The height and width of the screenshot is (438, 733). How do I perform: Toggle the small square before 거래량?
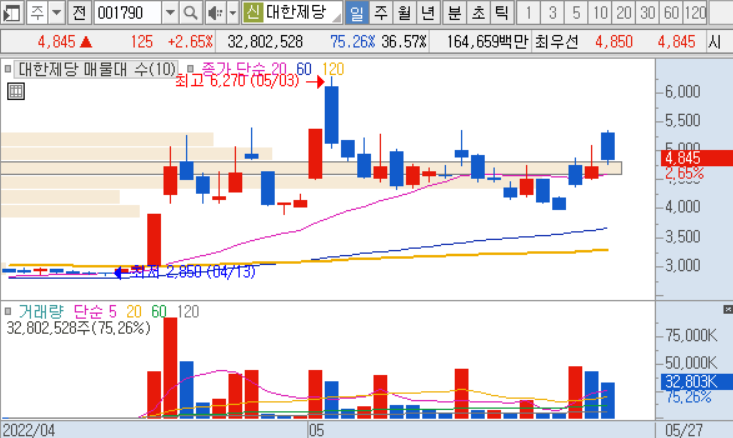[7, 311]
